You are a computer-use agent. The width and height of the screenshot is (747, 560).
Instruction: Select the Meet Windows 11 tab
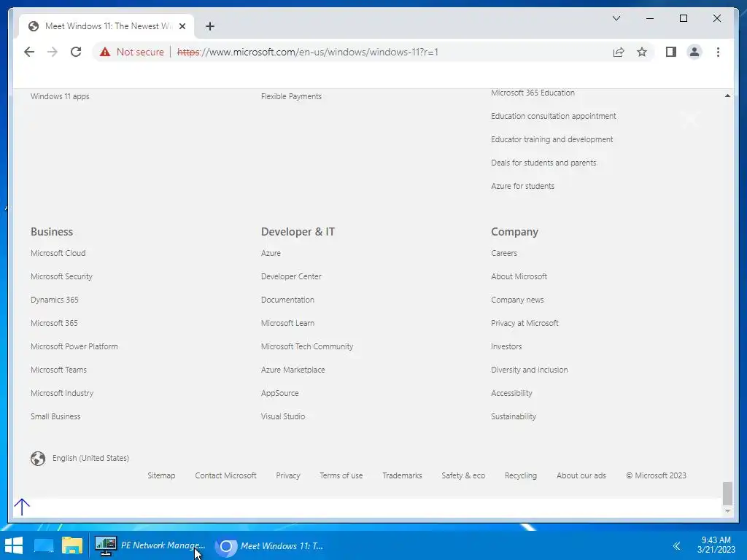[107, 26]
